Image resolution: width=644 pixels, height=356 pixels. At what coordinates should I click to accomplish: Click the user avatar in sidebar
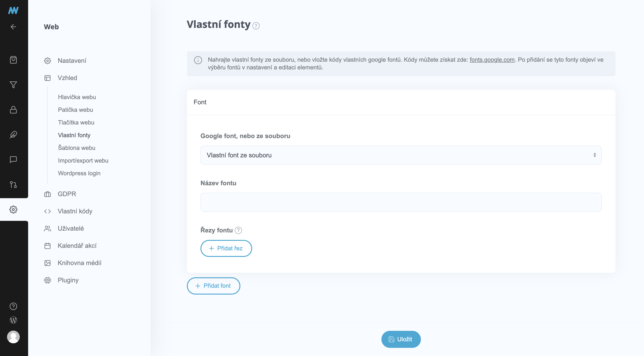14,337
